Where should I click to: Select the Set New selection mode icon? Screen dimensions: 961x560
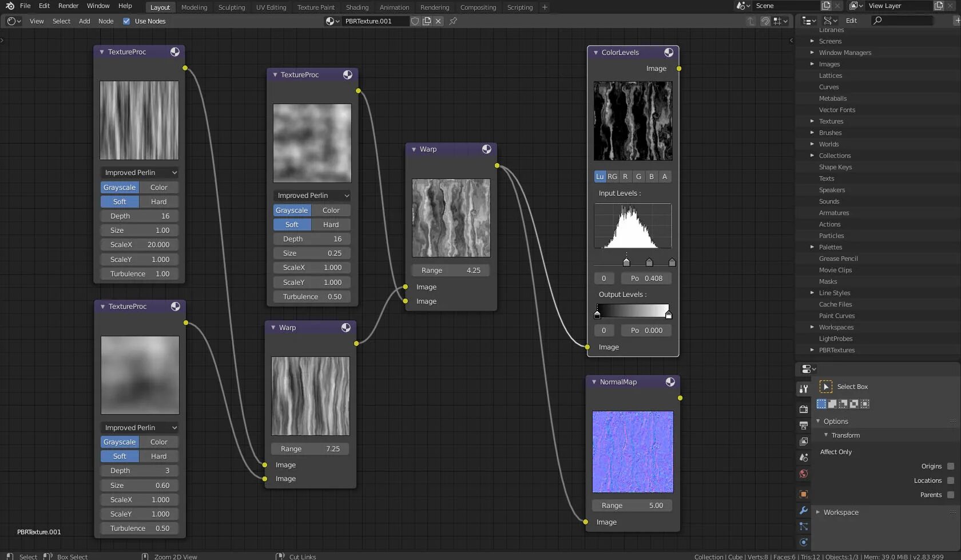click(x=821, y=404)
